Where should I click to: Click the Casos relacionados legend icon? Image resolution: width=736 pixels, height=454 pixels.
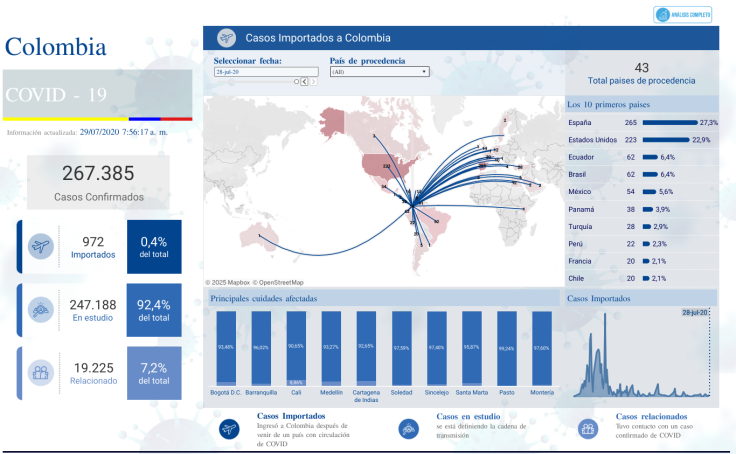(589, 427)
